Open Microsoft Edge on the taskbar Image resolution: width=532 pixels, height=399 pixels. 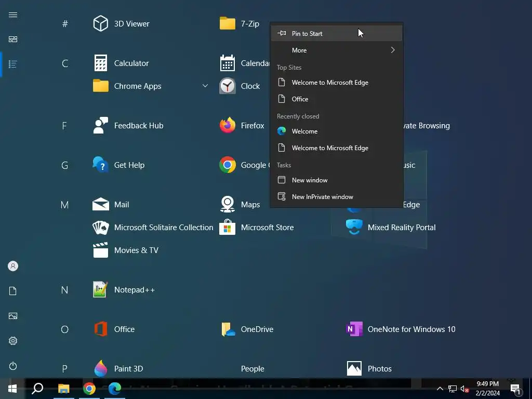point(115,389)
